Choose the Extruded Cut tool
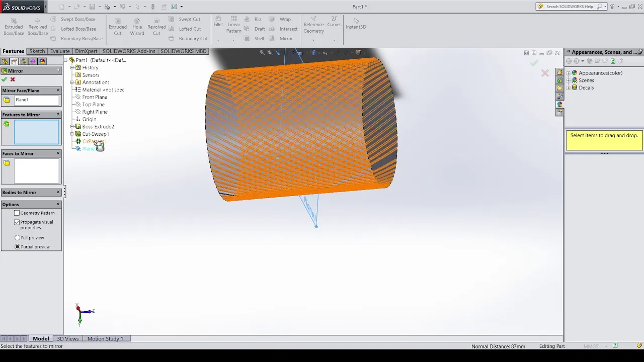The image size is (644, 362). [117, 27]
